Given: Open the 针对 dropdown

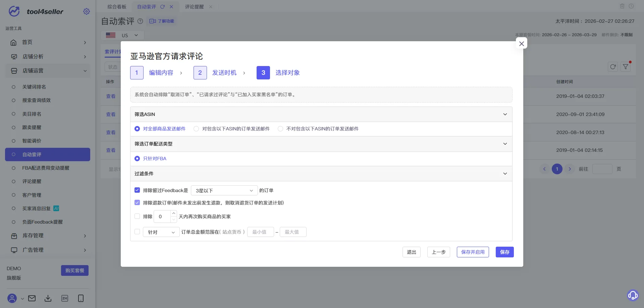Looking at the screenshot, I should tap(161, 232).
